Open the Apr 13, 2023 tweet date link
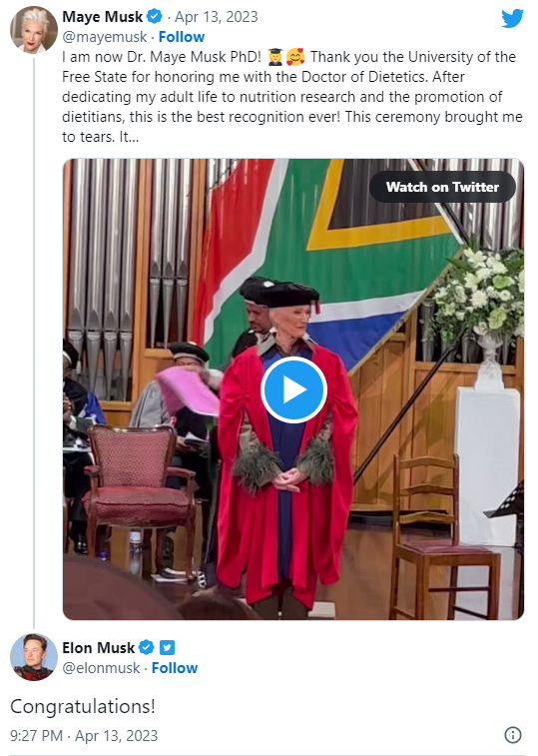Image resolution: width=538 pixels, height=756 pixels. [216, 17]
